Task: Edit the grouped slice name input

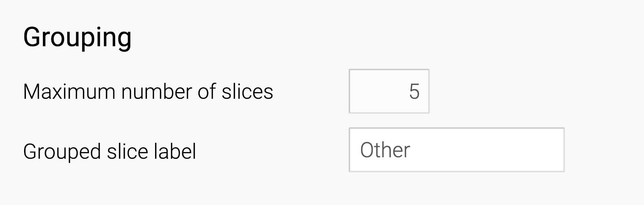Action: click(x=456, y=150)
